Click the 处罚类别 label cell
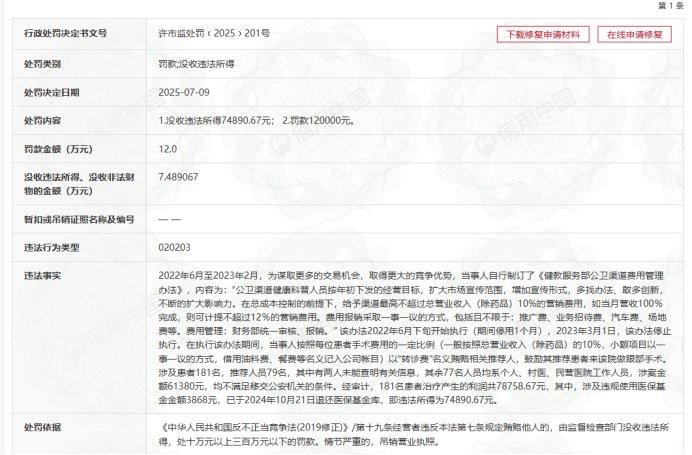Screen dimensions: 692x455 pos(42,64)
